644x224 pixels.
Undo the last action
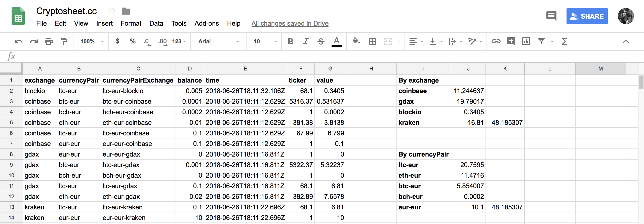(x=18, y=41)
